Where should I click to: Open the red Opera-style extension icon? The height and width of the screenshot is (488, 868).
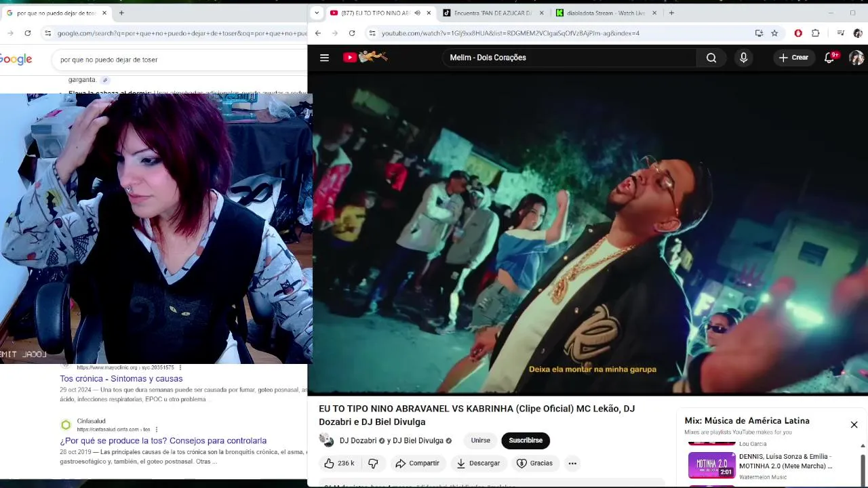798,33
